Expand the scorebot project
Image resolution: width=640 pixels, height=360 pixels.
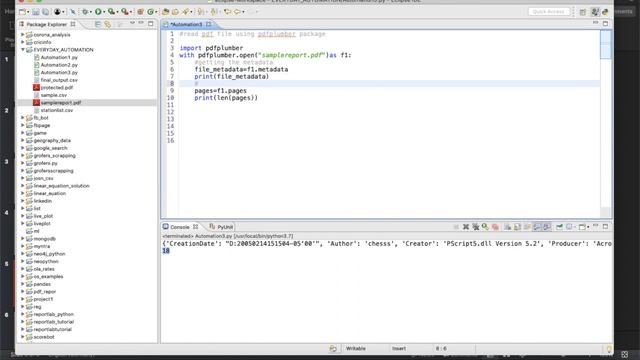(x=23, y=337)
